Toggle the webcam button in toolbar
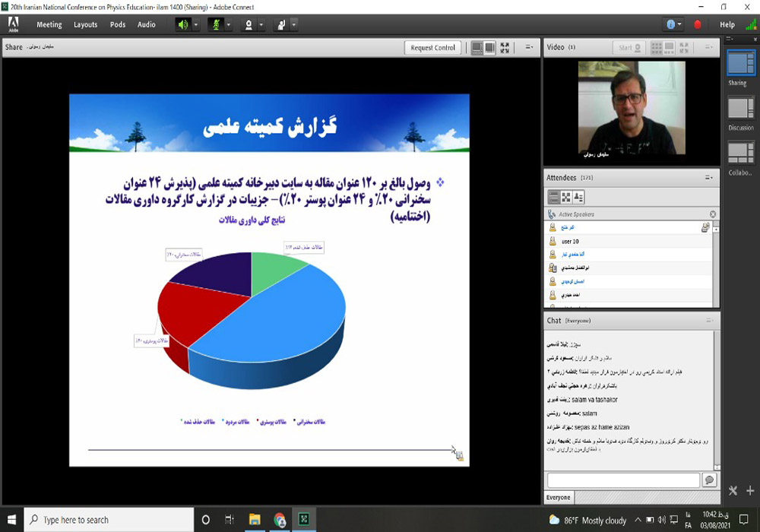The height and width of the screenshot is (532, 760). click(248, 24)
